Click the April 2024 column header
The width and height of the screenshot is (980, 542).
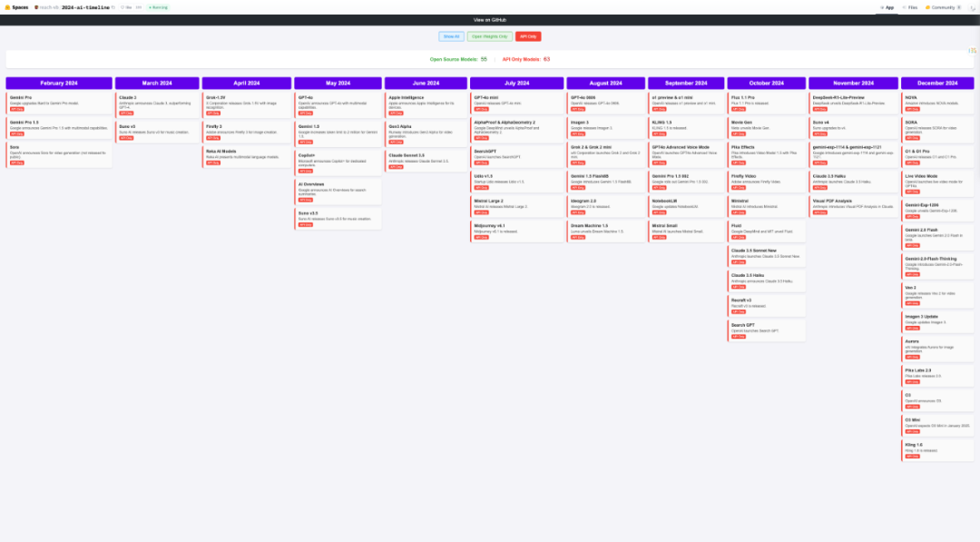point(246,83)
